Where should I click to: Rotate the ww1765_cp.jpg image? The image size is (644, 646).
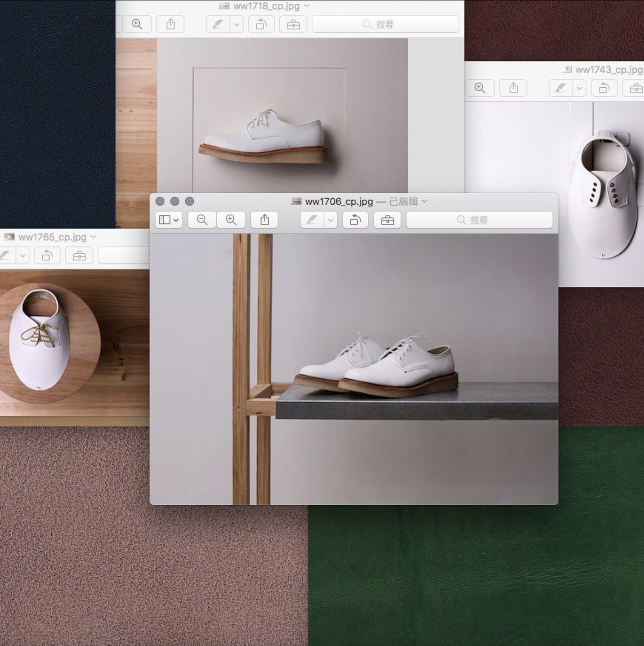click(x=47, y=256)
